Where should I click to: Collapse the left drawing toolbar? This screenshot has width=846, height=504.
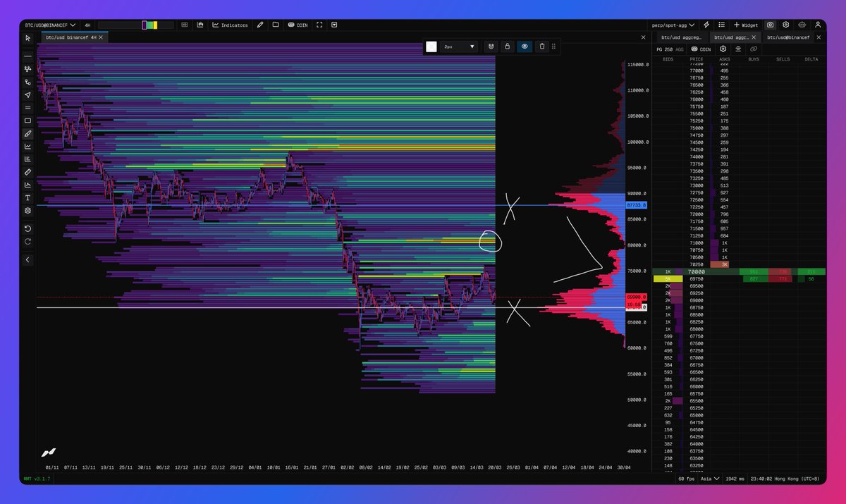click(27, 259)
